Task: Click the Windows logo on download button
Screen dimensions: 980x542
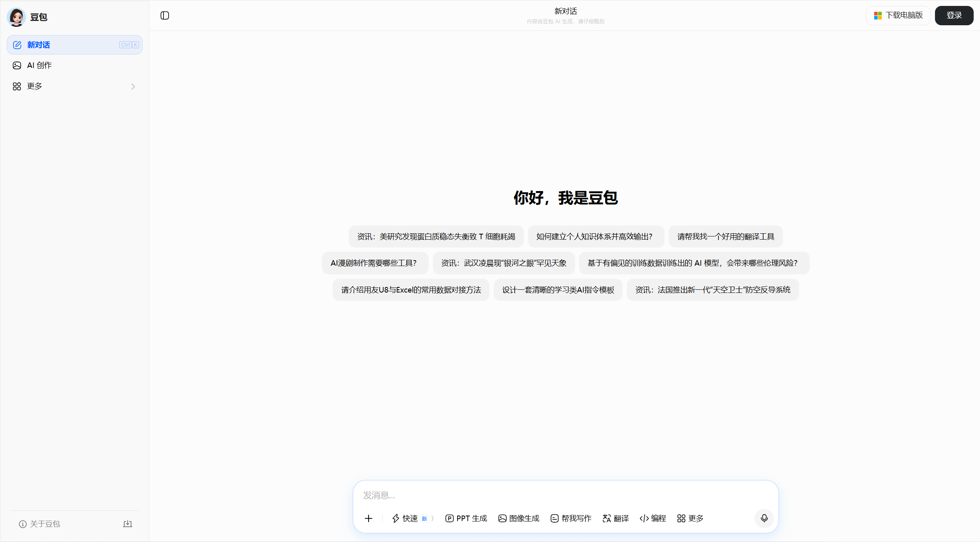Action: [x=878, y=15]
